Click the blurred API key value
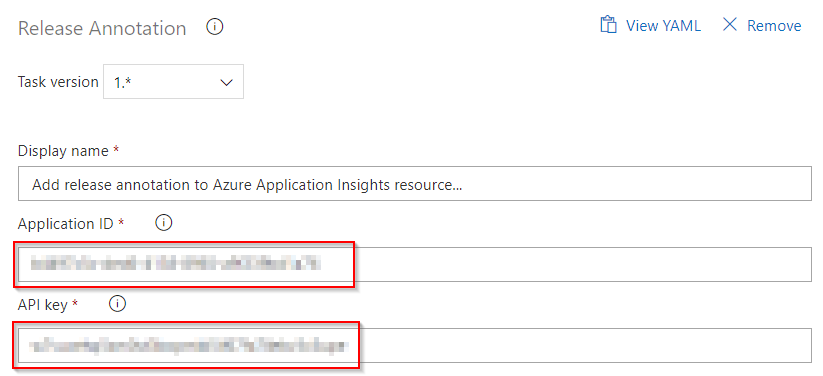 point(188,346)
